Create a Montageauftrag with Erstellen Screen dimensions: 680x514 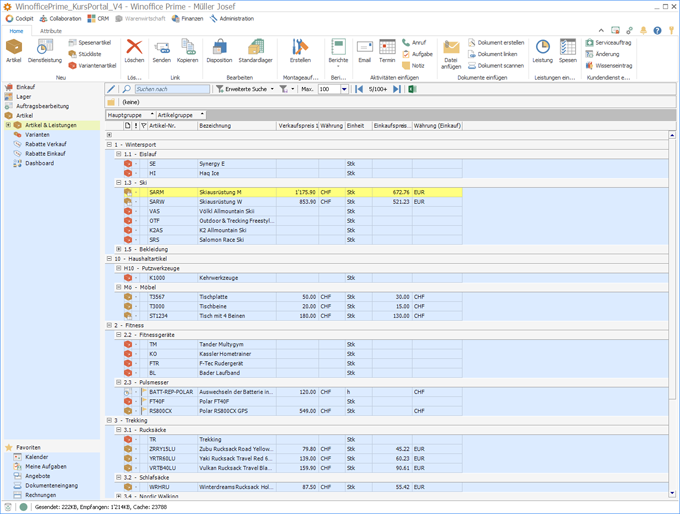tap(300, 51)
